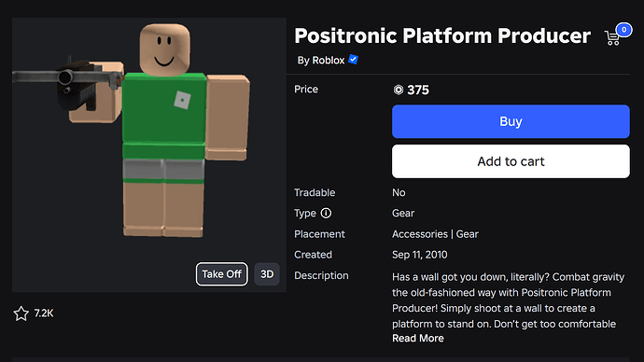644x362 pixels.
Task: Click the blue Buy button
Action: tap(511, 121)
